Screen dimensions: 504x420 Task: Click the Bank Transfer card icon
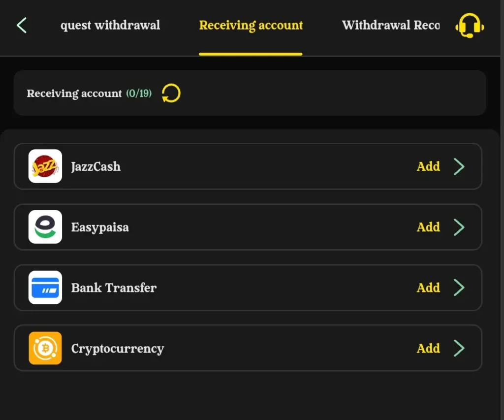point(45,288)
